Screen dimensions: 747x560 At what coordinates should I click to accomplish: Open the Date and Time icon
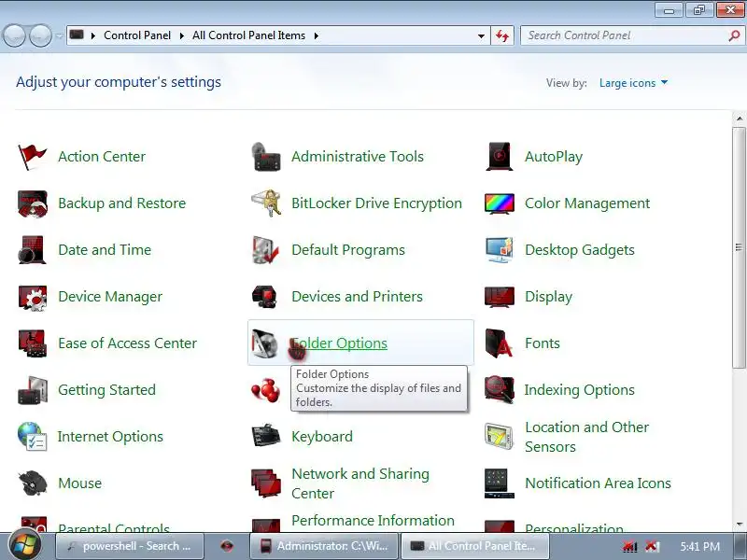32,249
